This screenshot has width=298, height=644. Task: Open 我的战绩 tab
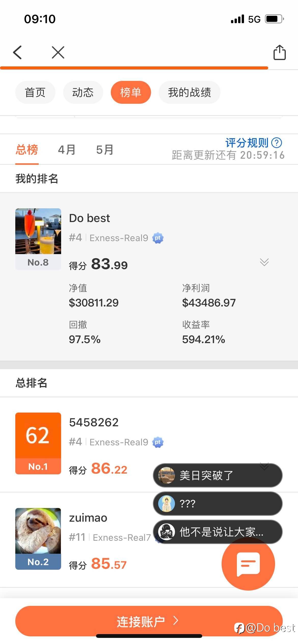click(189, 92)
